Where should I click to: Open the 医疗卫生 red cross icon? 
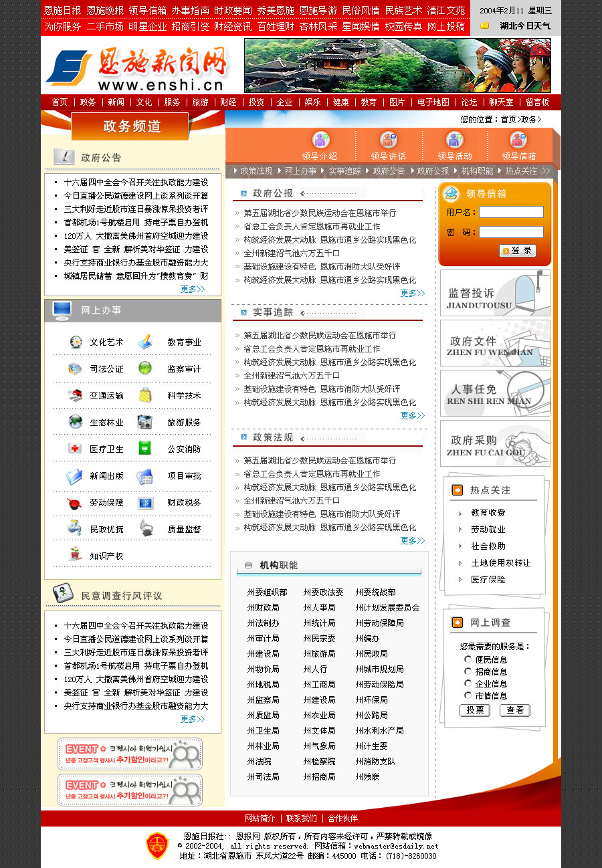75,449
